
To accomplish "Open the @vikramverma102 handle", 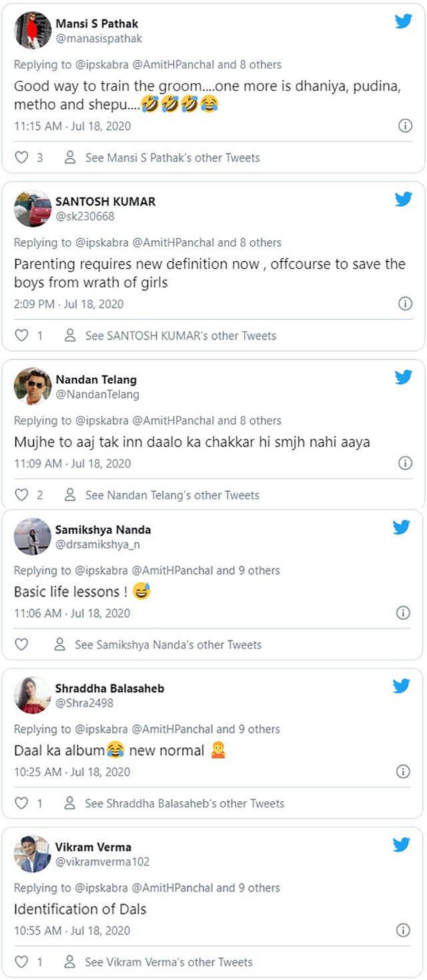I will 102,861.
